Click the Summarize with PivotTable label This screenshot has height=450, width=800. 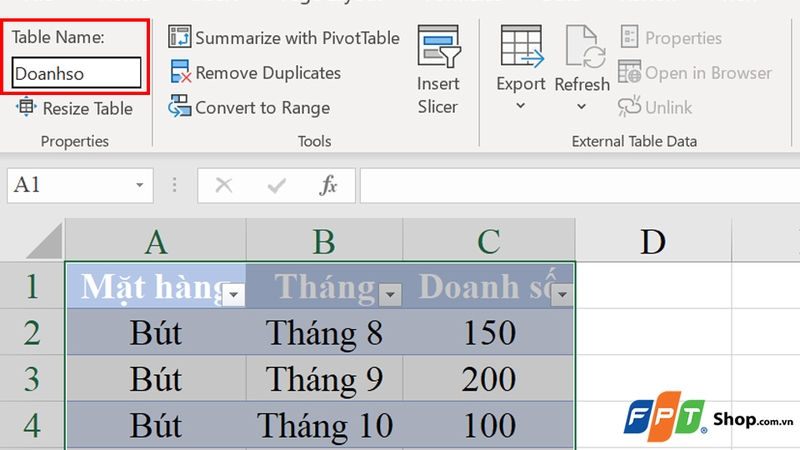click(x=297, y=38)
